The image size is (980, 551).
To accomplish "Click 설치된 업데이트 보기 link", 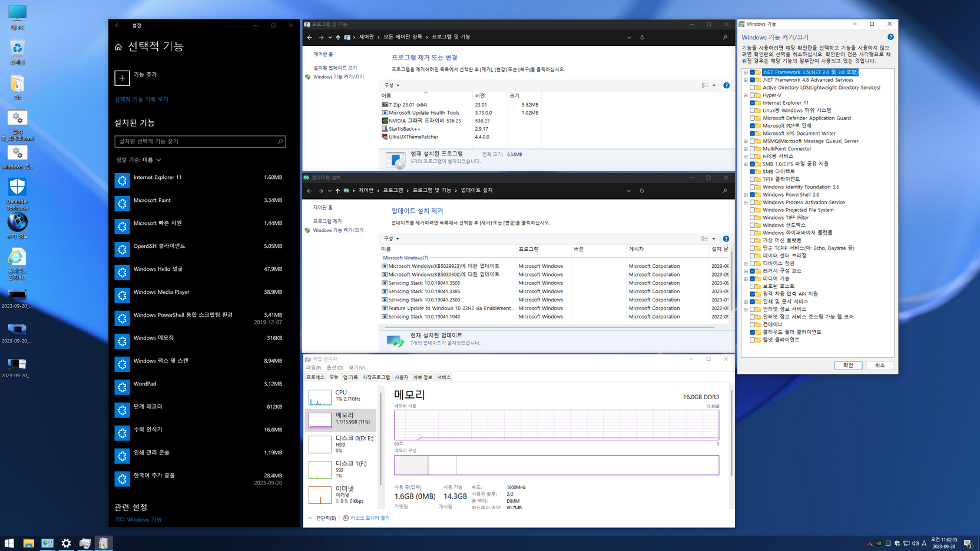I will click(335, 68).
